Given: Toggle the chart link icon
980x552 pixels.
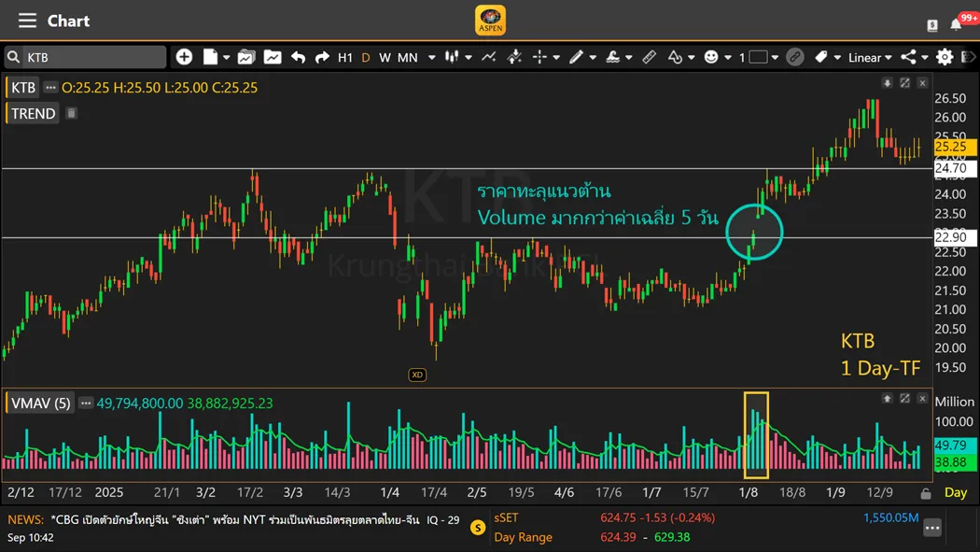Looking at the screenshot, I should click(x=794, y=57).
